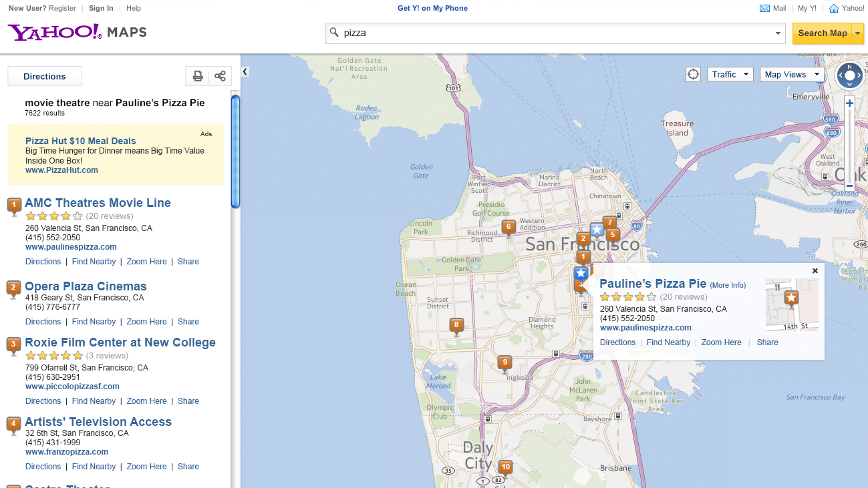This screenshot has width=868, height=488.
Task: Click the blue star marker beside the popup
Action: coord(581,274)
